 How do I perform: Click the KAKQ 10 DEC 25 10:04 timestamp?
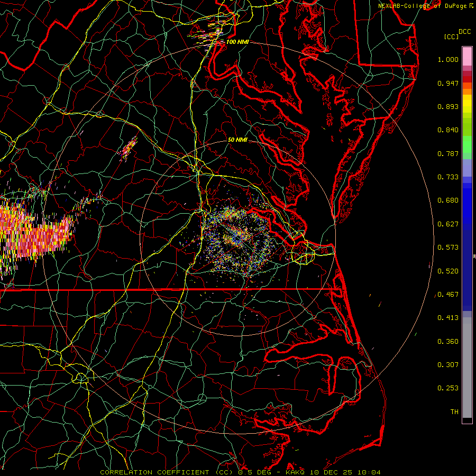pos(333,472)
